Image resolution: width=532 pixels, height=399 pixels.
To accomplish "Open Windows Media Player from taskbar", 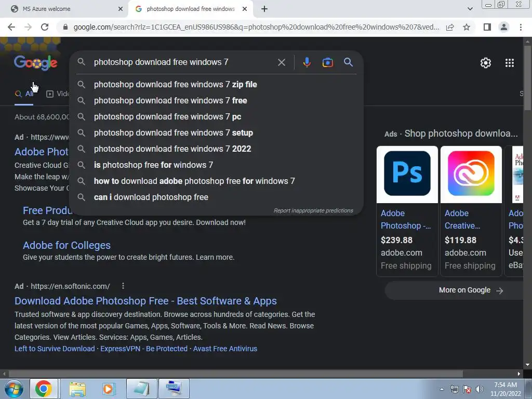I will tap(109, 389).
